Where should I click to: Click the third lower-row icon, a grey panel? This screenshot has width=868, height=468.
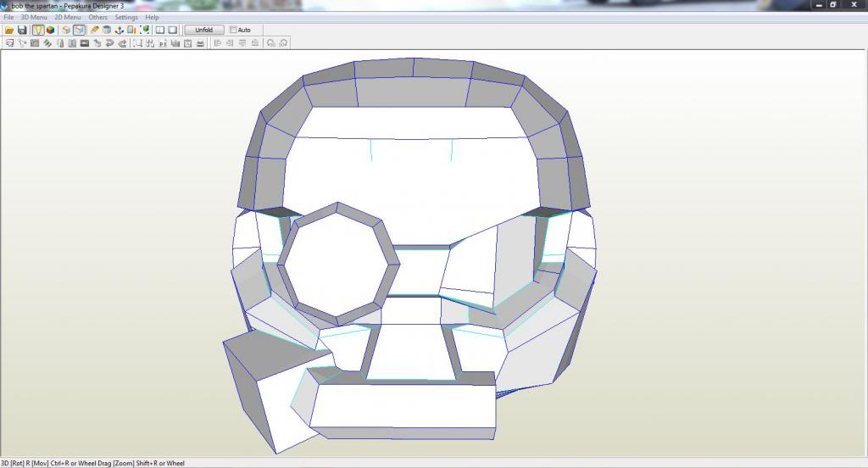pos(34,43)
